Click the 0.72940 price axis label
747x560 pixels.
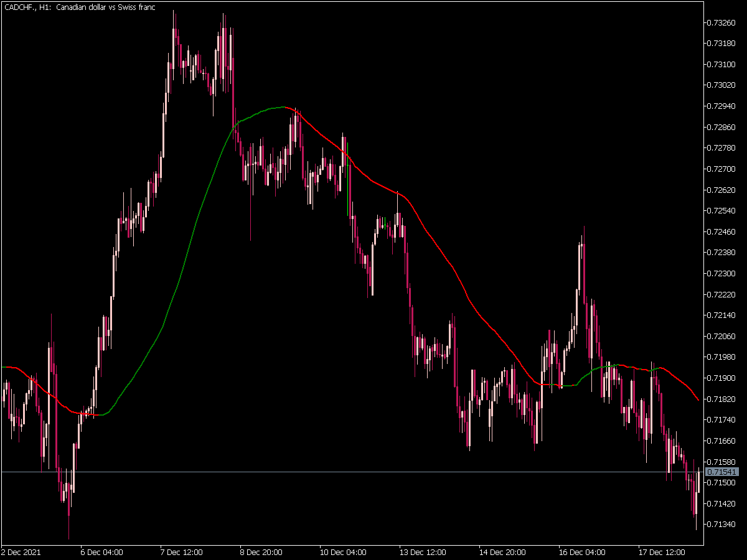click(x=720, y=106)
